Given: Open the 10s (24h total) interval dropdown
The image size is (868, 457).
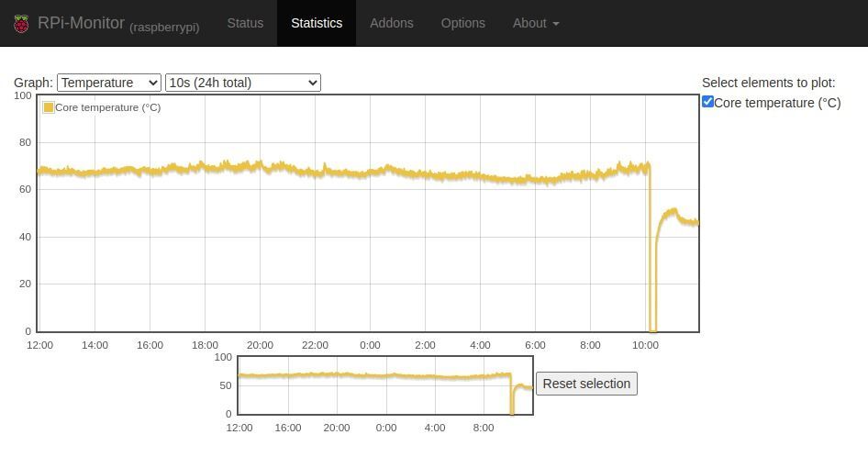Looking at the screenshot, I should pyautogui.click(x=243, y=83).
